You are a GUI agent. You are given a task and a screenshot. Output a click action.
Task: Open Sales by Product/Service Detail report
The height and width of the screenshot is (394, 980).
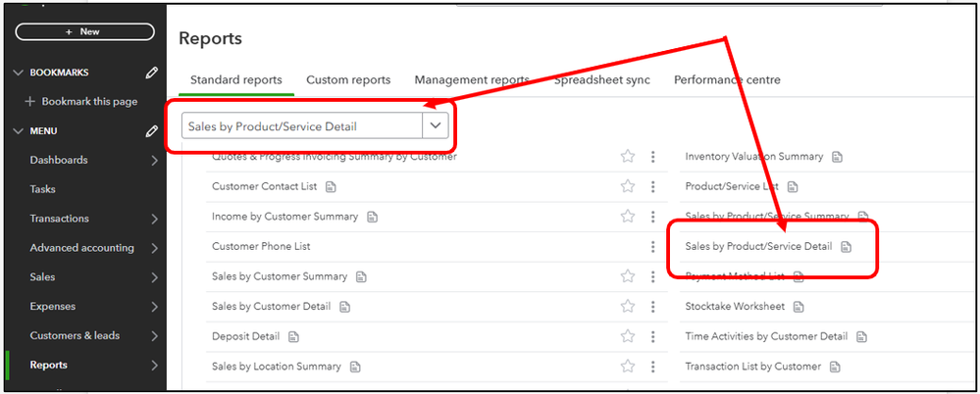point(758,246)
